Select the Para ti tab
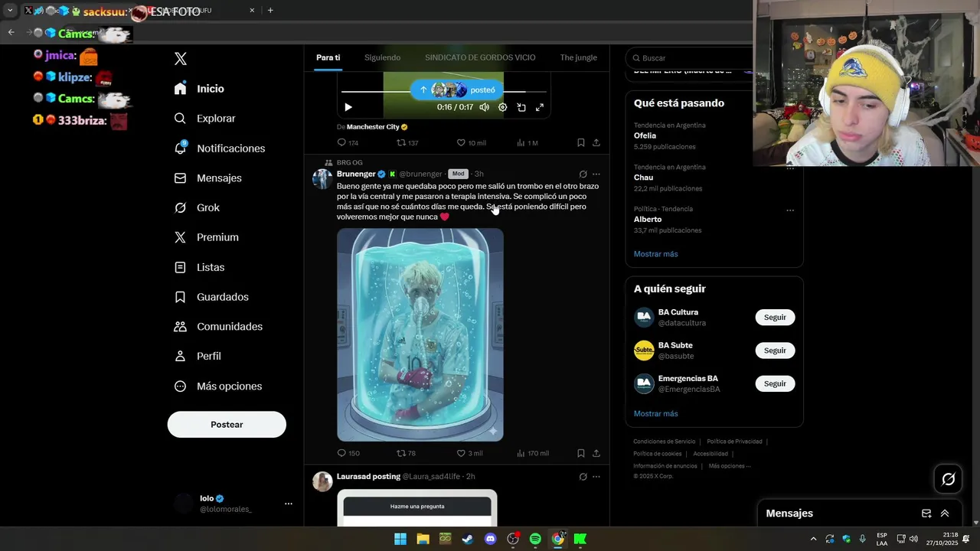The width and height of the screenshot is (980, 551). click(x=328, y=57)
